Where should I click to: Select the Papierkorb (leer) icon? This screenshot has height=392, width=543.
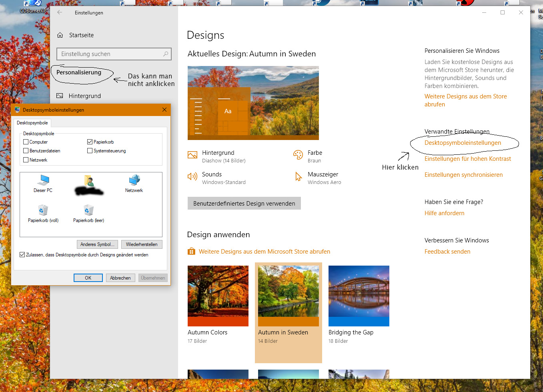(x=89, y=210)
